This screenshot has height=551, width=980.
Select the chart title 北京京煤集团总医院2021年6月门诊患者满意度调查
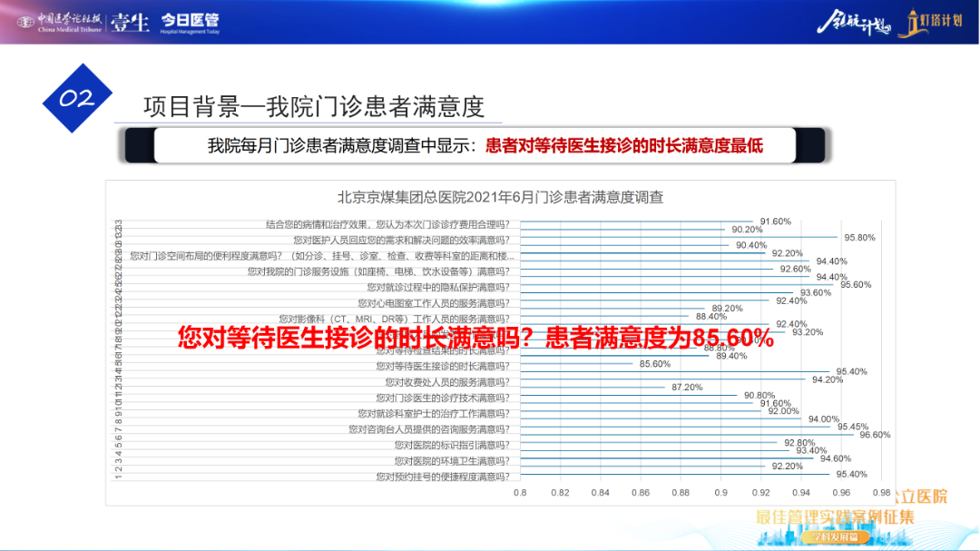[500, 197]
